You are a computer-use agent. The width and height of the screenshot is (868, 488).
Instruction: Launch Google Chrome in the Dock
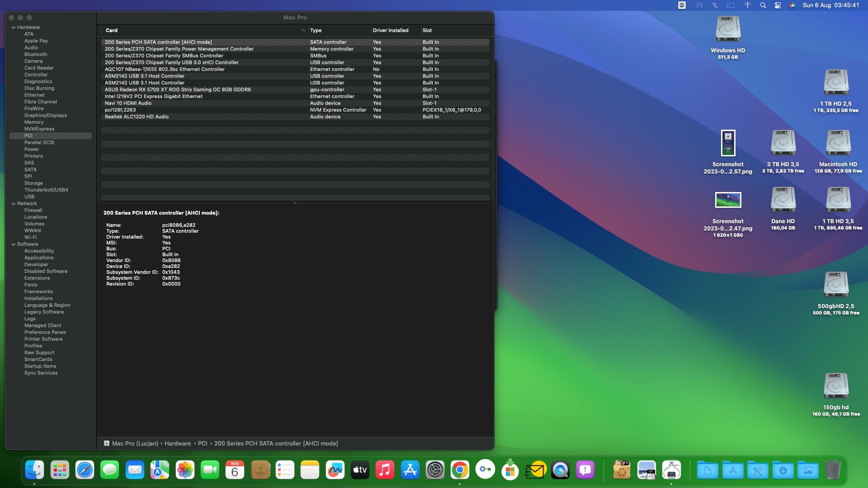coord(460,470)
